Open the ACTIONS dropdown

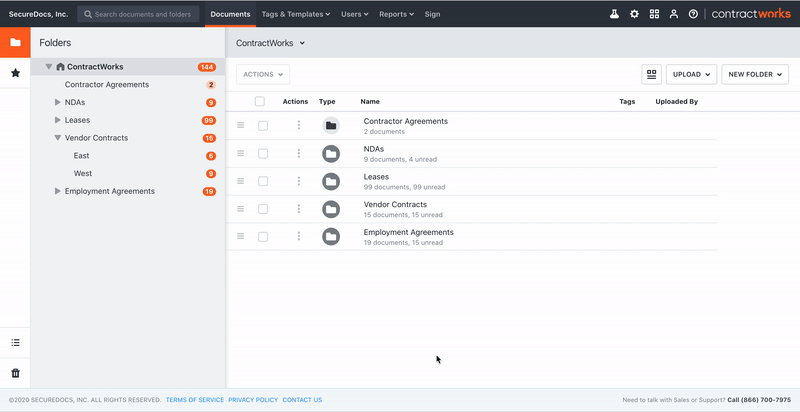tap(263, 74)
